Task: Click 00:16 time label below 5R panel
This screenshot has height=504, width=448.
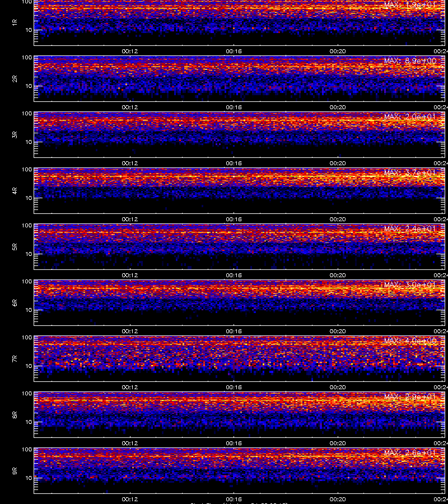Action: pos(234,275)
